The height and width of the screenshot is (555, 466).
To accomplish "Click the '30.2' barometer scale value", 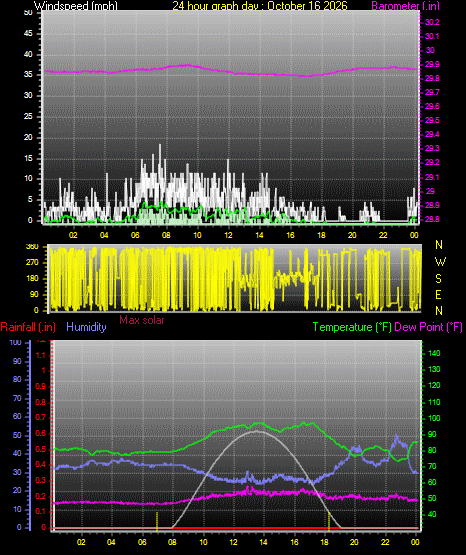I will pyautogui.click(x=432, y=22).
